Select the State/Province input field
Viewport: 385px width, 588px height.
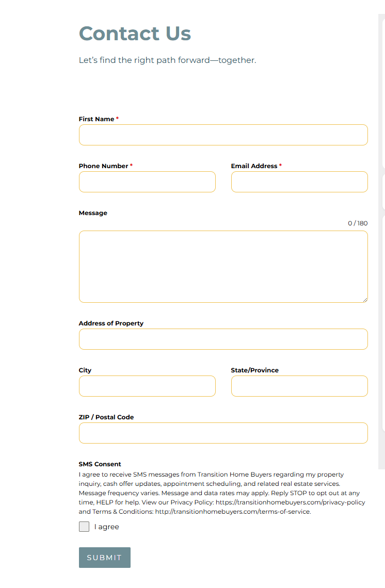tap(299, 386)
